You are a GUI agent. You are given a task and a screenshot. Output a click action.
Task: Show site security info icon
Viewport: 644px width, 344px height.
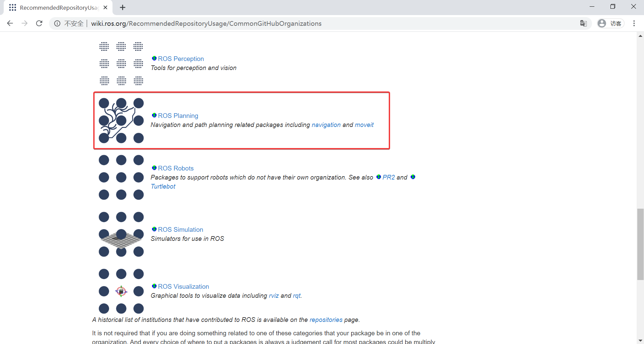click(x=57, y=23)
